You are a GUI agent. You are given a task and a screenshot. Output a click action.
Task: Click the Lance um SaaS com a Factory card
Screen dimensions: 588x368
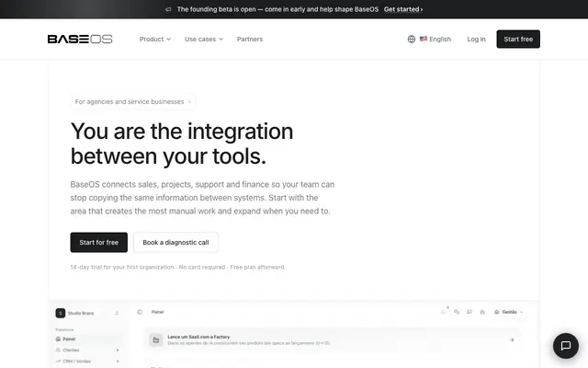[x=333, y=339]
